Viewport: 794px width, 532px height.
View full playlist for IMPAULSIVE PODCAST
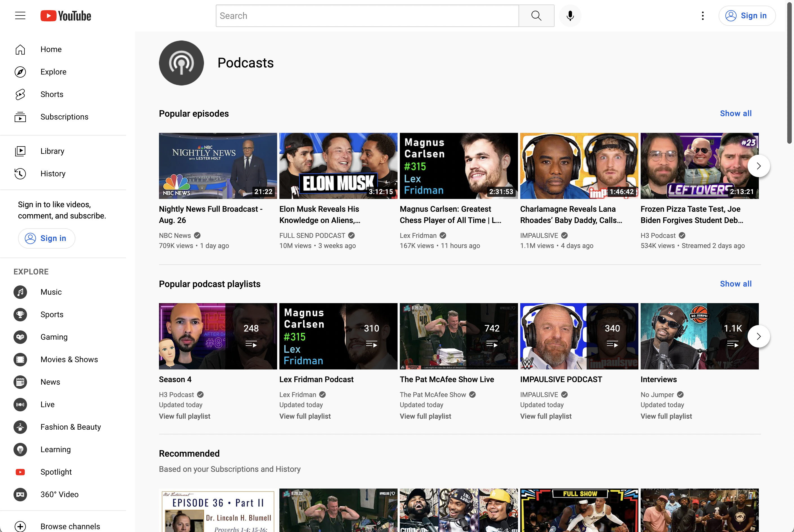pos(546,416)
